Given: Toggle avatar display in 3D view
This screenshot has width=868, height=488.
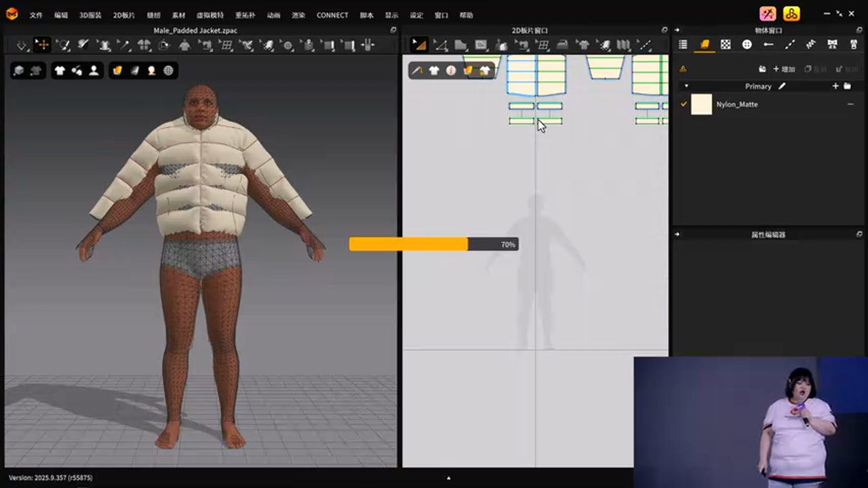Looking at the screenshot, I should tap(94, 70).
